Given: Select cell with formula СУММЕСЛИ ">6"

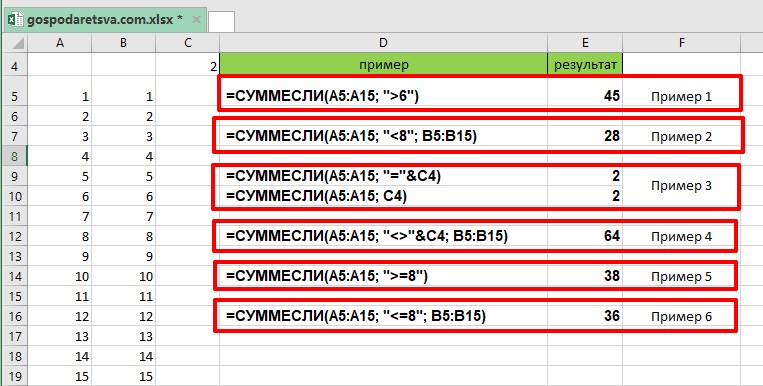Looking at the screenshot, I should [x=383, y=96].
